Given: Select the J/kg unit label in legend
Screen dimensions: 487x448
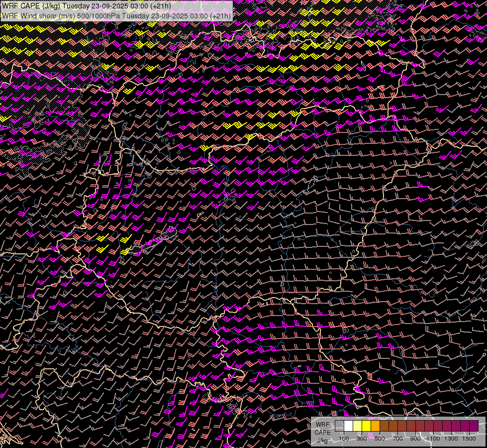Looking at the screenshot, I should tap(322, 440).
